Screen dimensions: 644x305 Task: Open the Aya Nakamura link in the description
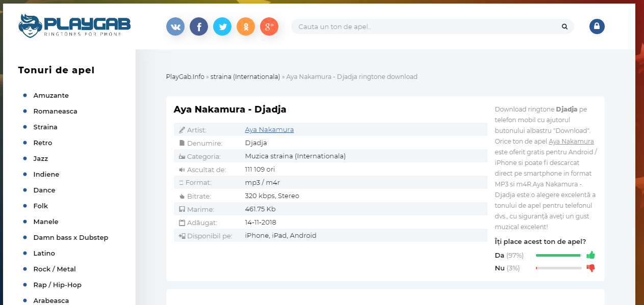pos(571,141)
